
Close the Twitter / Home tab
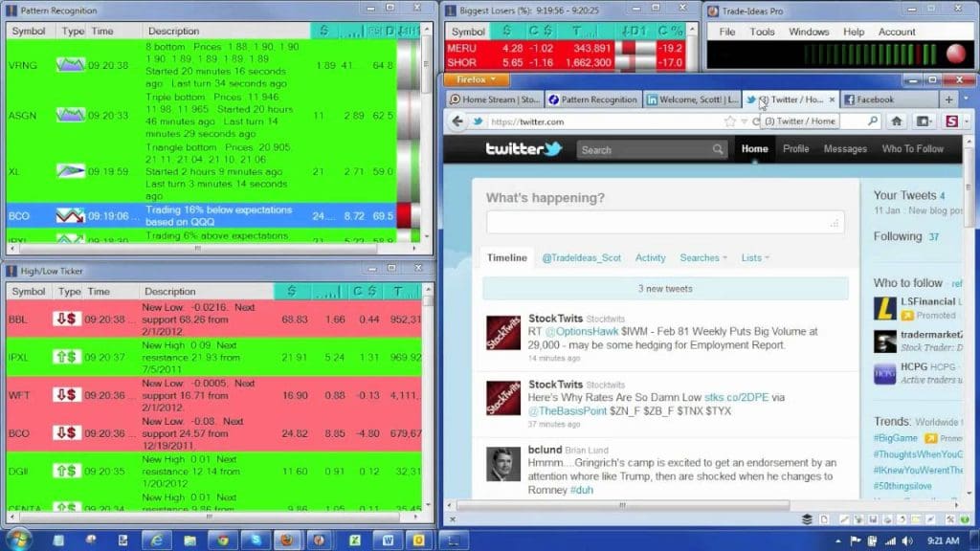832,99
